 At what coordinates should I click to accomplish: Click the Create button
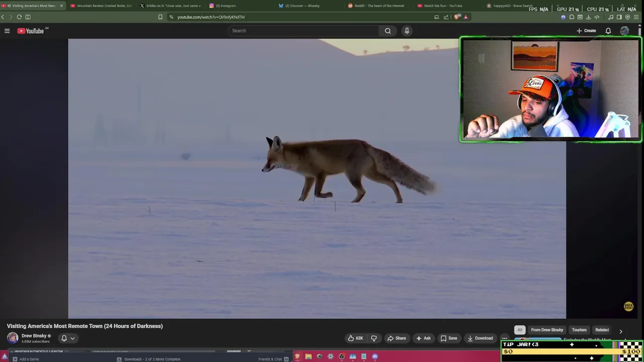(586, 31)
